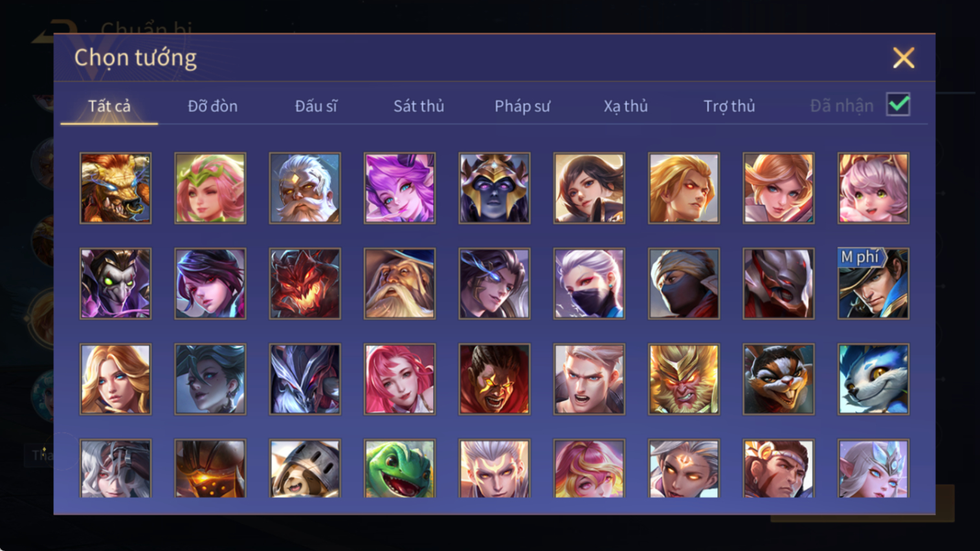Switch to the Xạ thủ tab
This screenshot has height=551, width=980.
point(625,106)
